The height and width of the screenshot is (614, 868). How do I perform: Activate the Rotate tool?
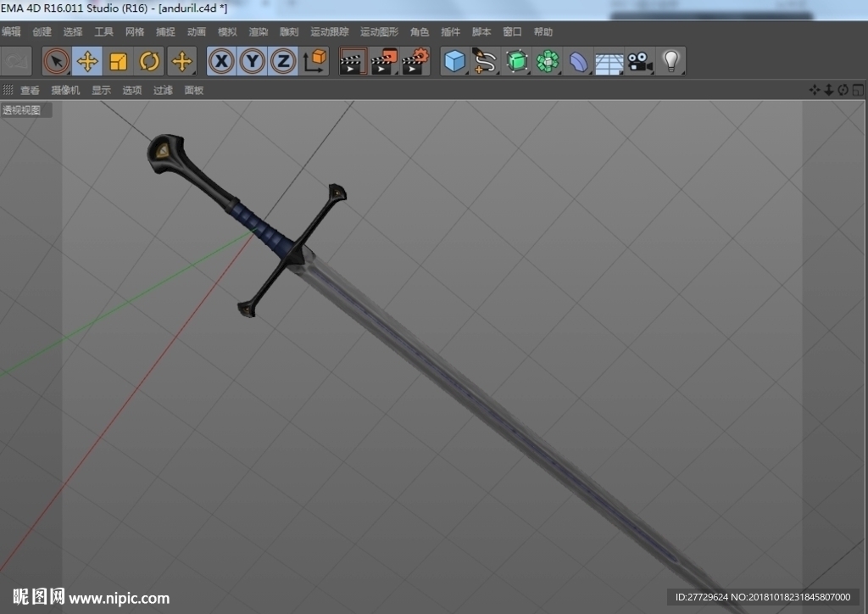(149, 61)
